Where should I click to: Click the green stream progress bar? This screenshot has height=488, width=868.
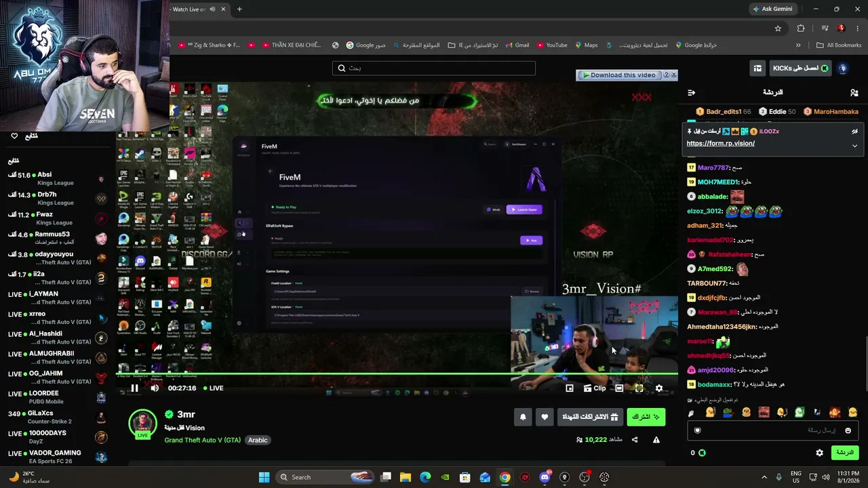(x=397, y=373)
